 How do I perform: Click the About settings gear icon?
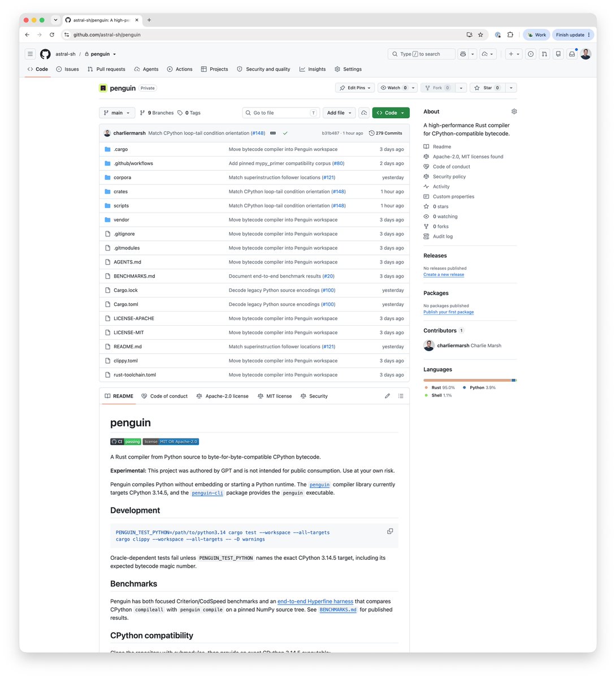click(514, 111)
